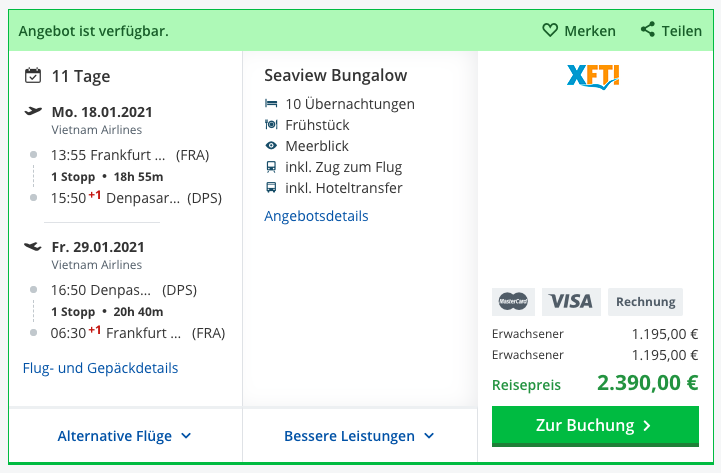721x473 pixels.
Task: Click the eye icon next to Meerblick
Action: coord(271,146)
